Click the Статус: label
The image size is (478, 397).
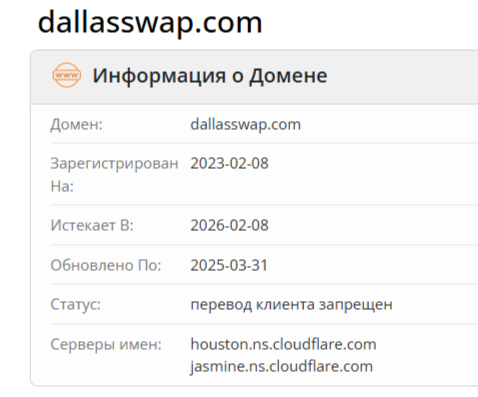pos(75,304)
